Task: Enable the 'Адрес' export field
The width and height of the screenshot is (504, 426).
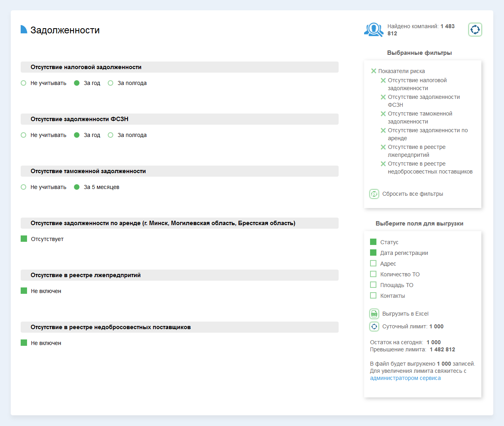Action: click(x=373, y=263)
